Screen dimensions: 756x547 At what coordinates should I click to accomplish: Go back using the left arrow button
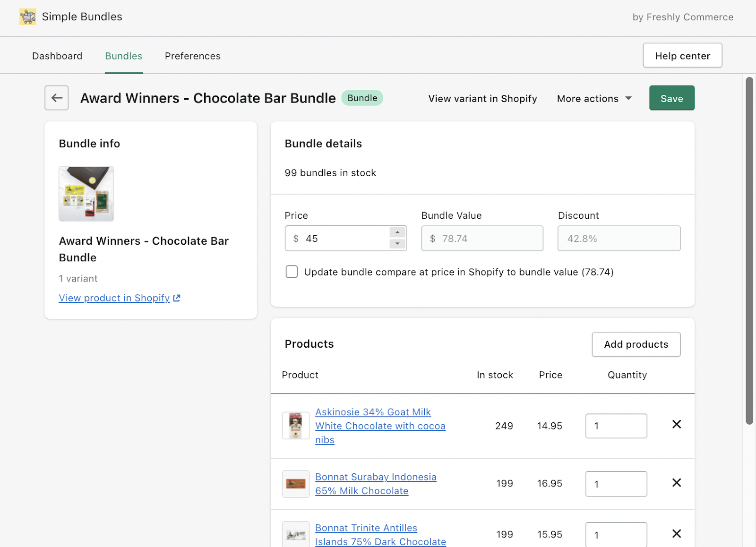click(57, 98)
